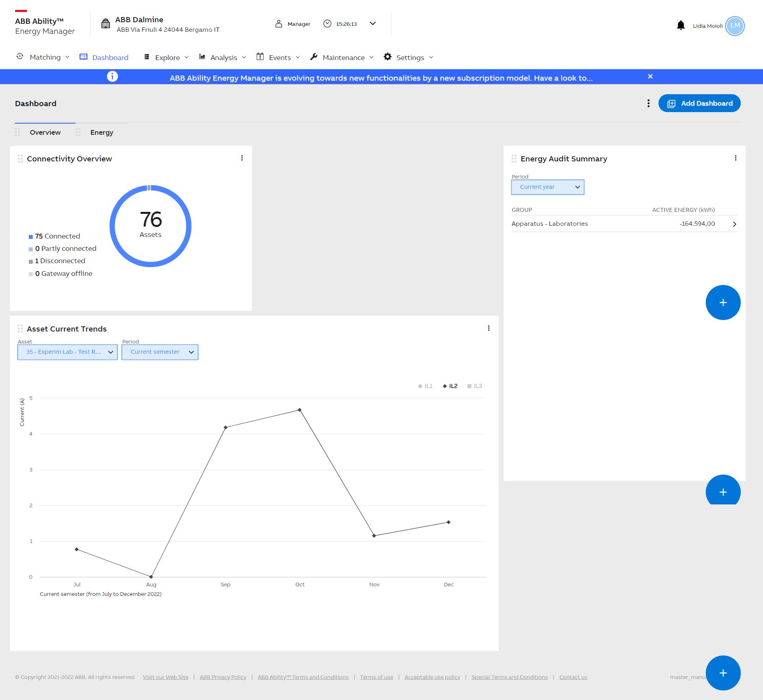Open ABB Ability Terms and Conditions link
This screenshot has height=700, width=763.
(303, 677)
